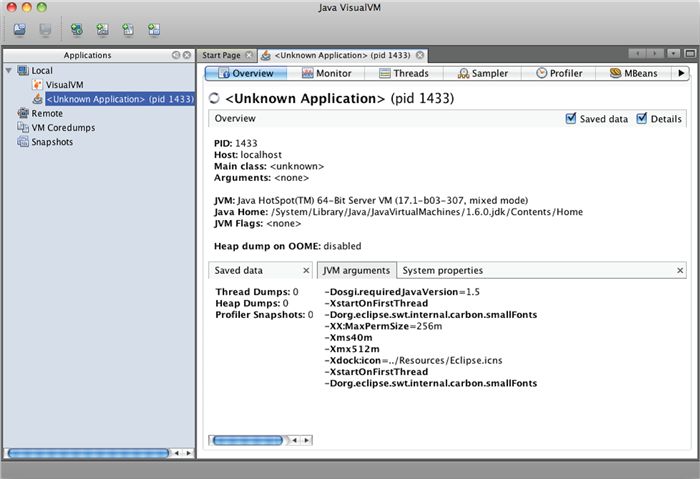Show more tabs with the right arrow
Image resolution: width=700 pixels, height=479 pixels.
681,73
